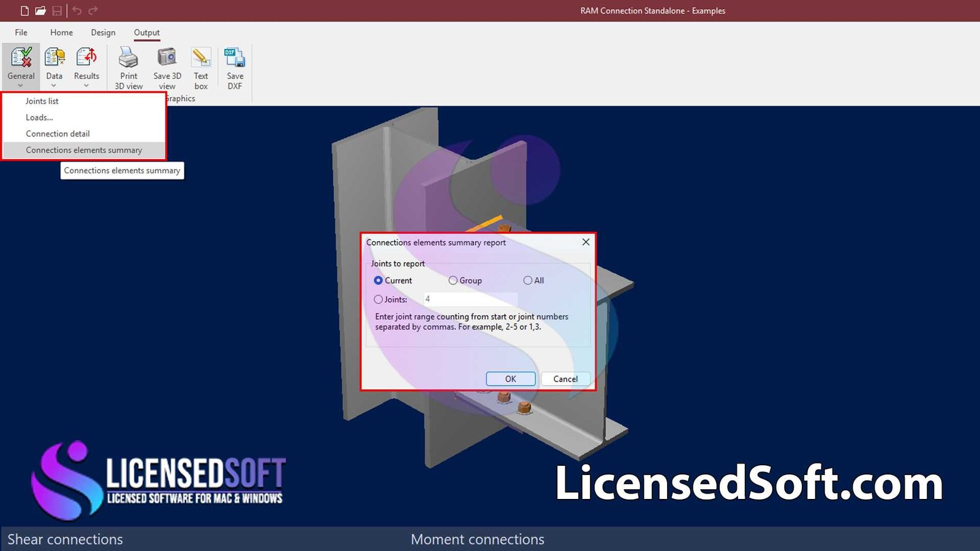Select the Joints: radio button
Viewport: 980px width, 551px height.
tap(378, 299)
